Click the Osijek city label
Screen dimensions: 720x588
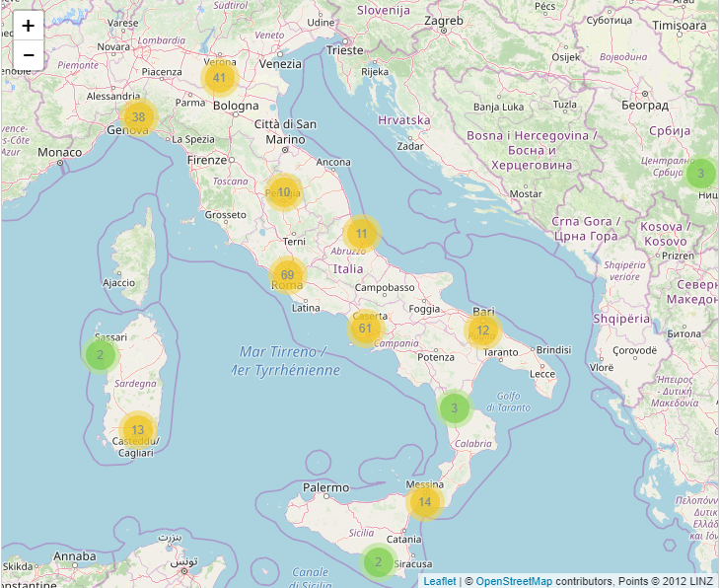[566, 57]
